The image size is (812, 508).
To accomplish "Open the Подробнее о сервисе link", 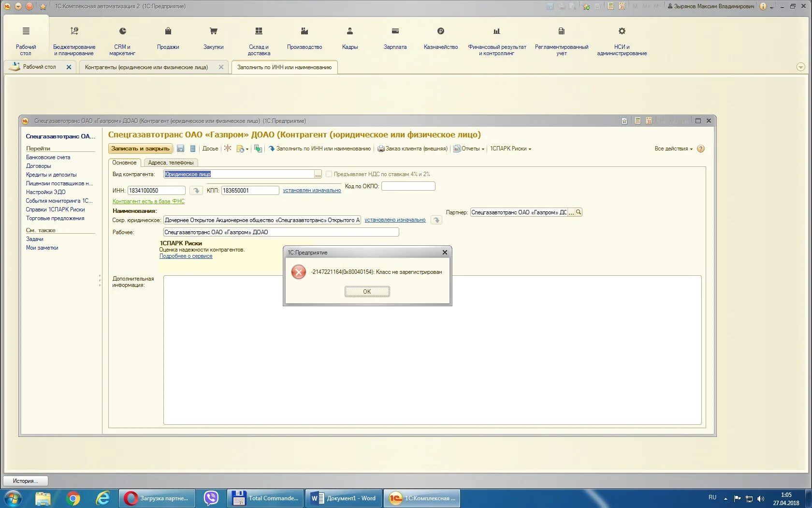I will [x=186, y=256].
